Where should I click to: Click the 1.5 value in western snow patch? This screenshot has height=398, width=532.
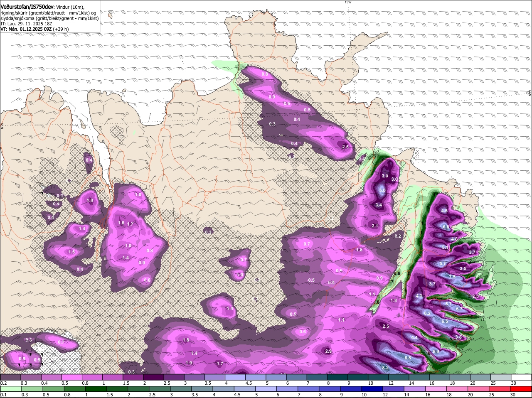pyautogui.click(x=71, y=252)
